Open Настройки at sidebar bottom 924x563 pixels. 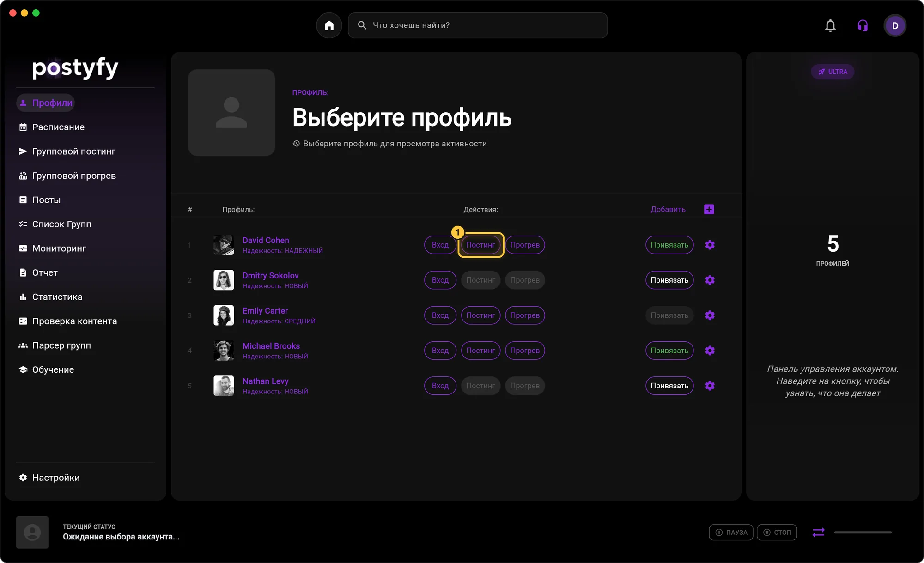49,478
